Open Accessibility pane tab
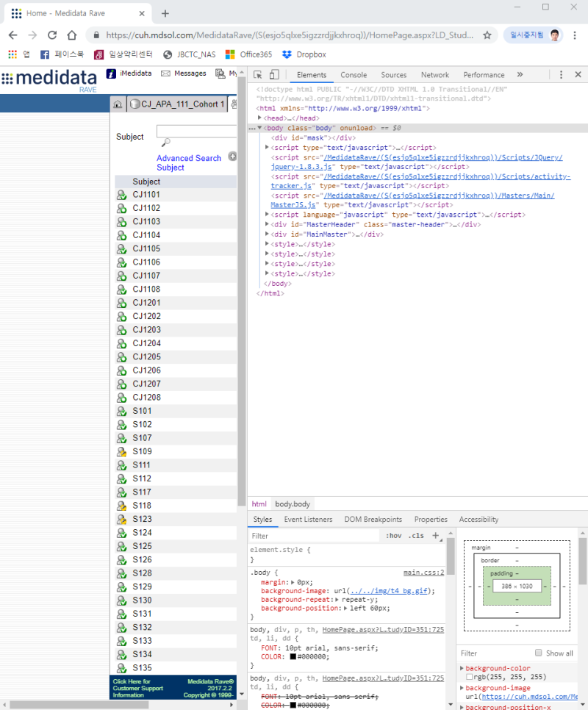This screenshot has height=710, width=588. (478, 520)
